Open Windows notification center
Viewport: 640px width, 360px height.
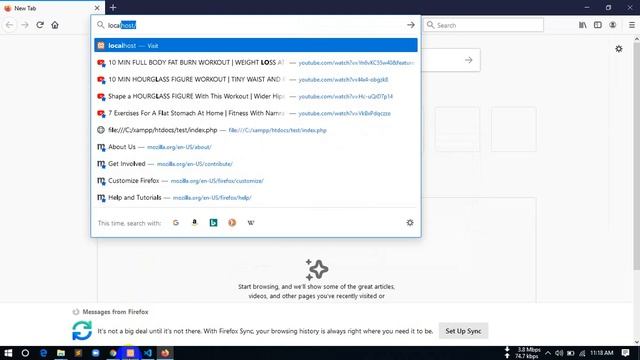(x=625, y=353)
